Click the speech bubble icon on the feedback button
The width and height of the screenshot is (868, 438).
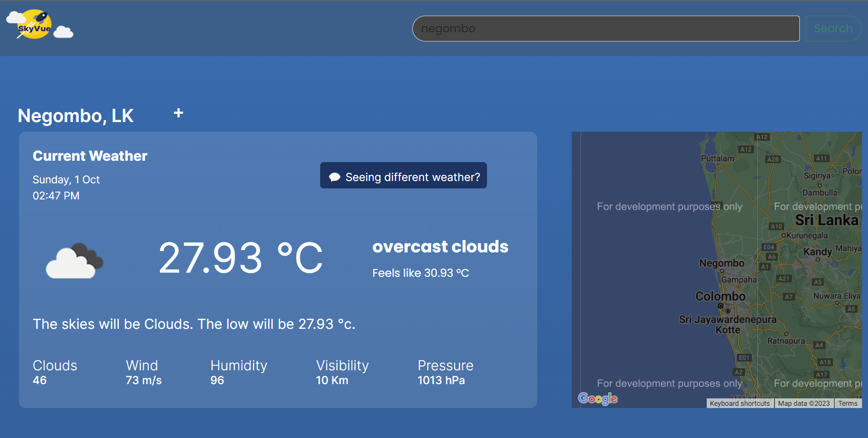[x=334, y=175]
